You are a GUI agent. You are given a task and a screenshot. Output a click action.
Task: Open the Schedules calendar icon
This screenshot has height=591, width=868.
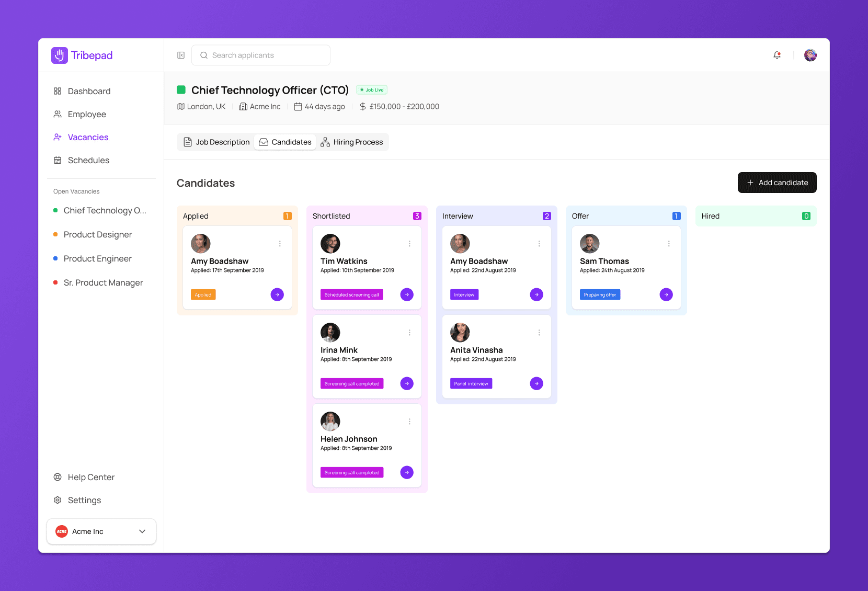[58, 160]
